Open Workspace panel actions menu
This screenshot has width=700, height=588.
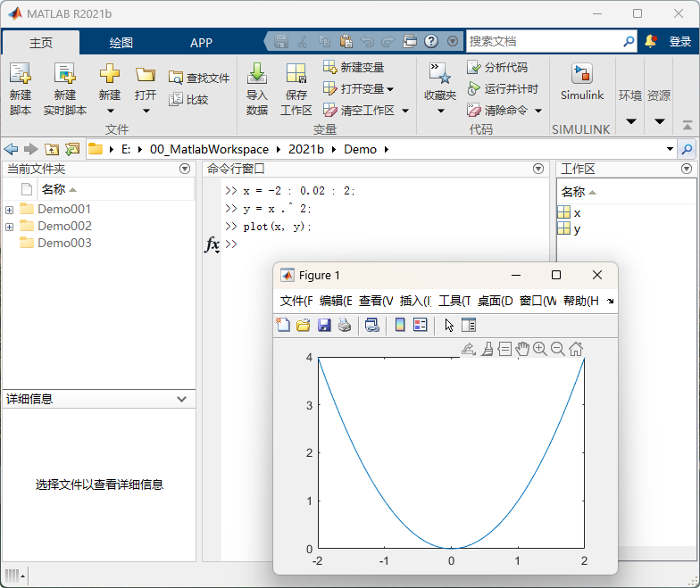click(x=686, y=169)
